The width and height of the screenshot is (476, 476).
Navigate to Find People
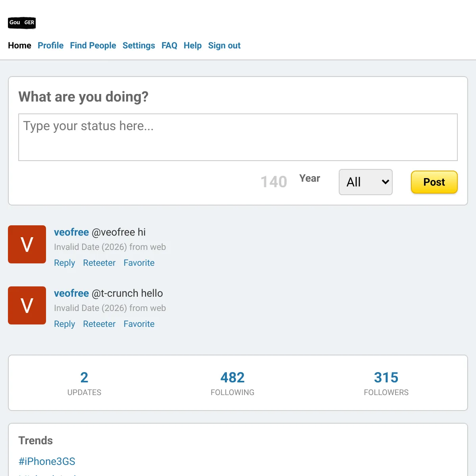click(93, 46)
